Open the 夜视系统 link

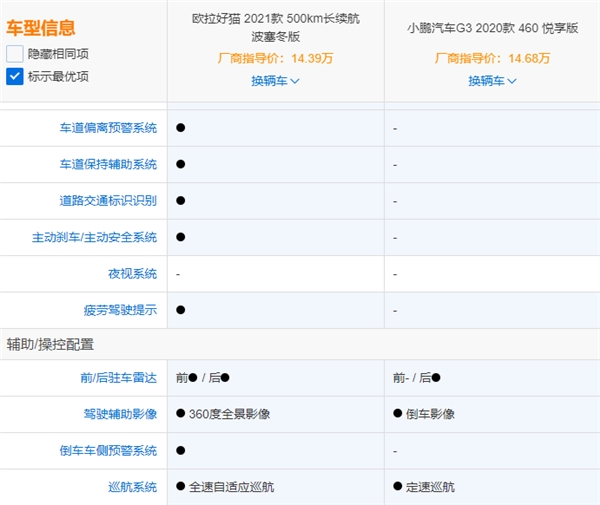pyautogui.click(x=132, y=274)
